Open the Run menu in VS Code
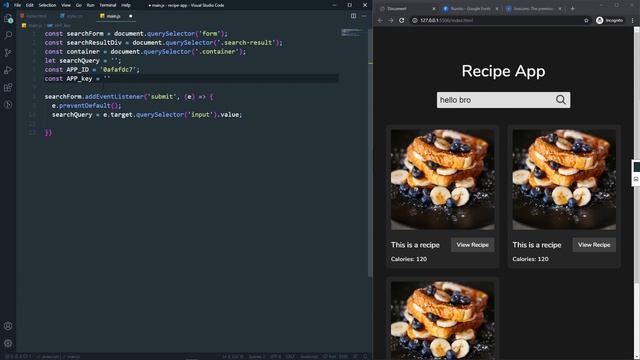Screen dimensions: 640x360 tap(91, 5)
